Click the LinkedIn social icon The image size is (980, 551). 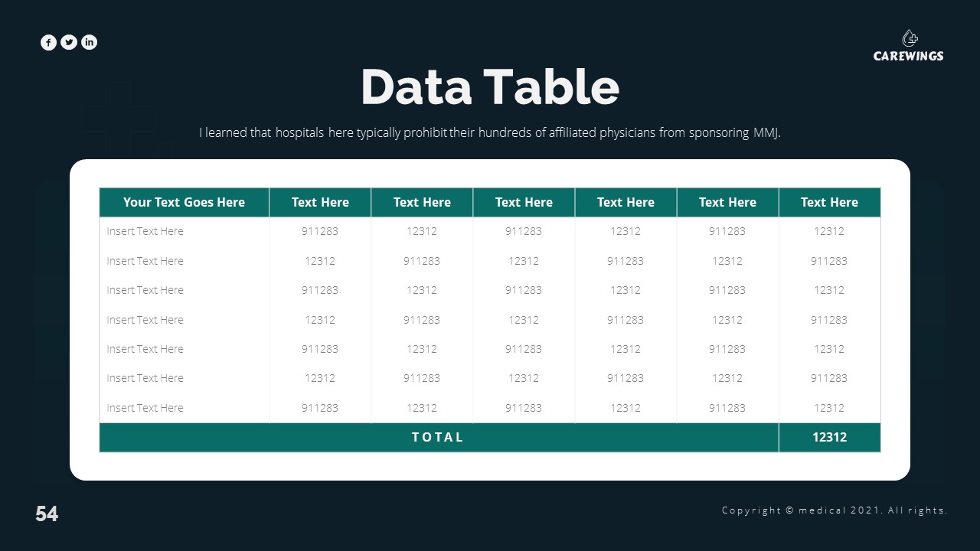coord(90,43)
